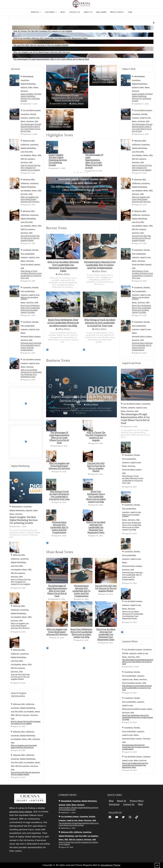163x868 pixels.
Task: Open banner card 'Why Los Angeles Law Firms Need Expert'
Action: [x=60, y=124]
